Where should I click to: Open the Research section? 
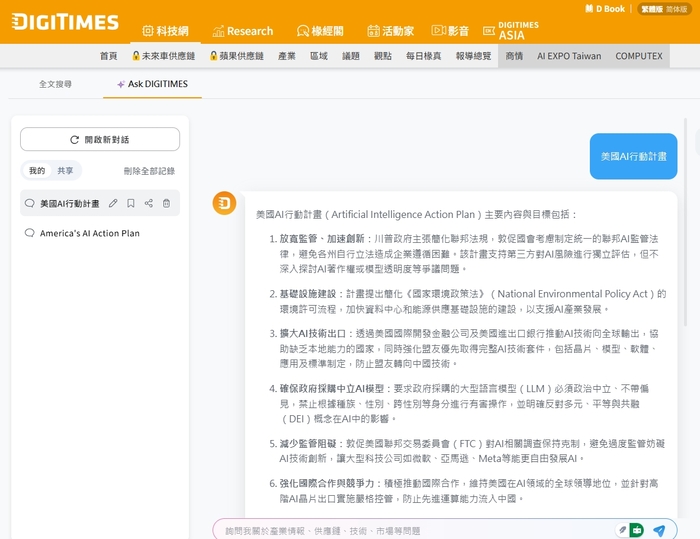click(242, 31)
